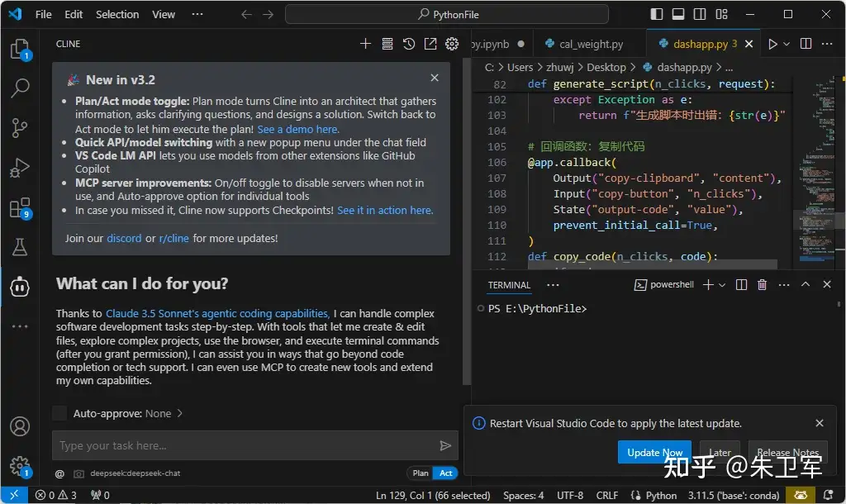
Task: Toggle primary side bar layout button
Action: point(656,14)
